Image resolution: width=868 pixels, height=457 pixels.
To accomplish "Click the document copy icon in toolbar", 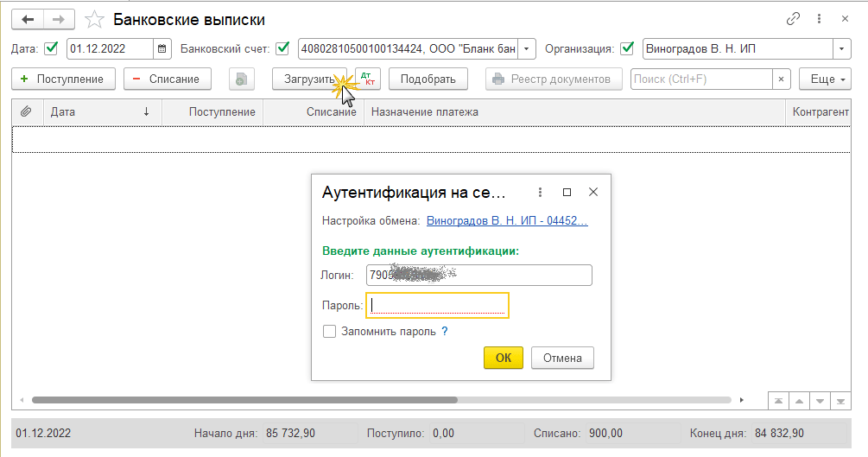I will tap(241, 79).
